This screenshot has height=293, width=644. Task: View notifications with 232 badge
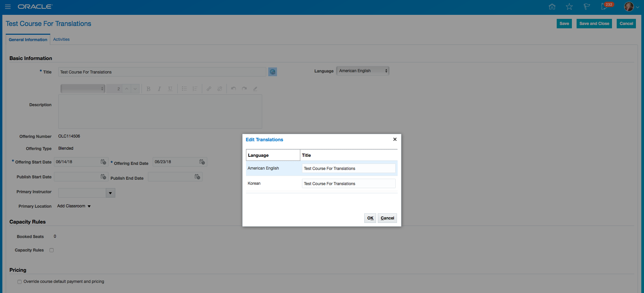605,6
